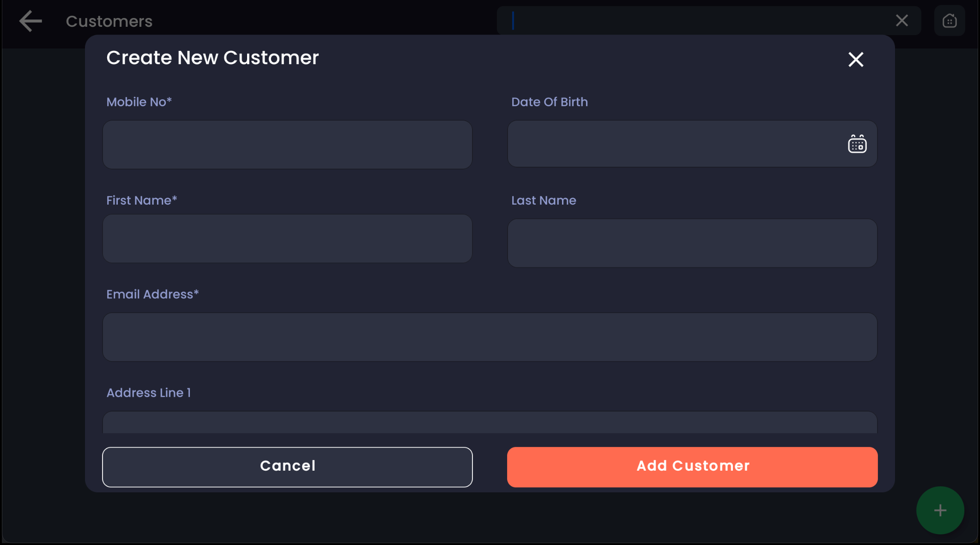
Task: Click the Mobile No* label
Action: tap(139, 102)
